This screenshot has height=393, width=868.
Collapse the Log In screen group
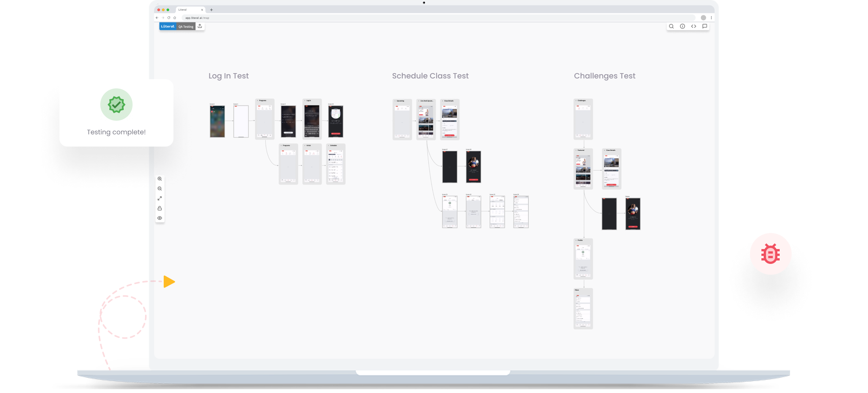pyautogui.click(x=305, y=101)
